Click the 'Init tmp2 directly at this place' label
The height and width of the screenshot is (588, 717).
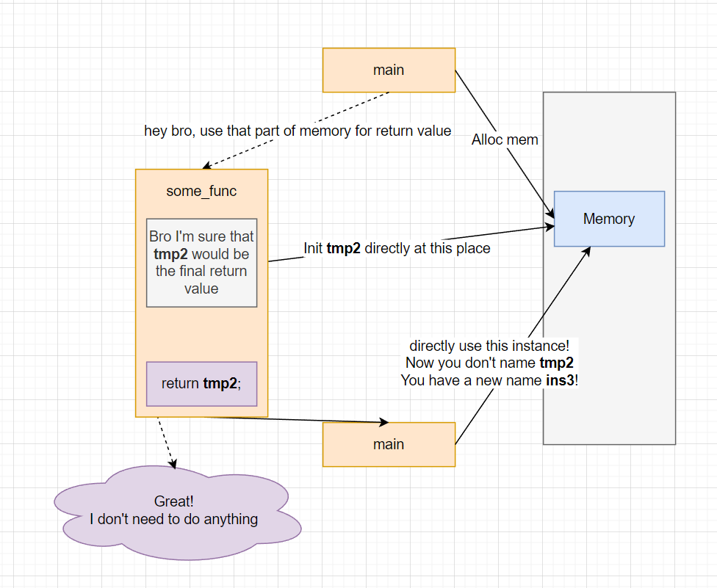click(397, 248)
